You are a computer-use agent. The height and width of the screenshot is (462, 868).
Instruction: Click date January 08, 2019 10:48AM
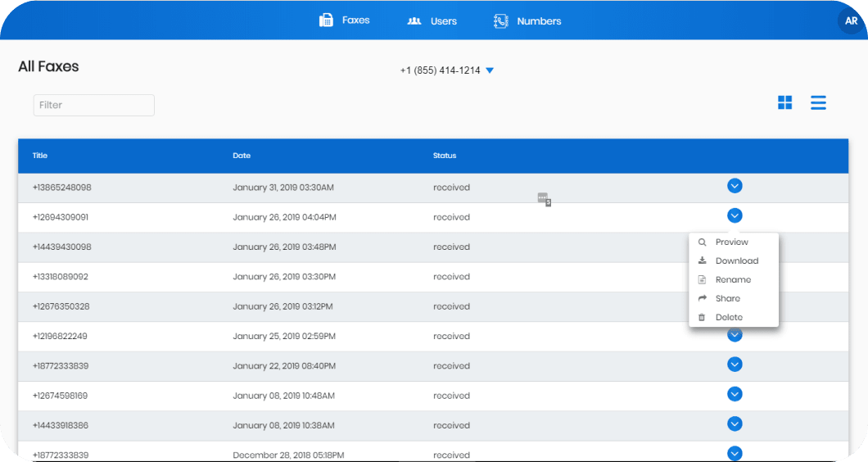point(283,396)
